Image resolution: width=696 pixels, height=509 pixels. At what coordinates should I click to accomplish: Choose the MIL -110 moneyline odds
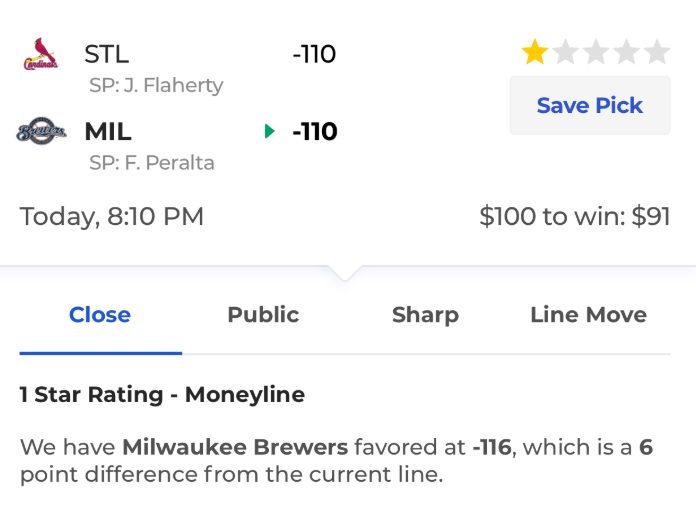click(315, 131)
